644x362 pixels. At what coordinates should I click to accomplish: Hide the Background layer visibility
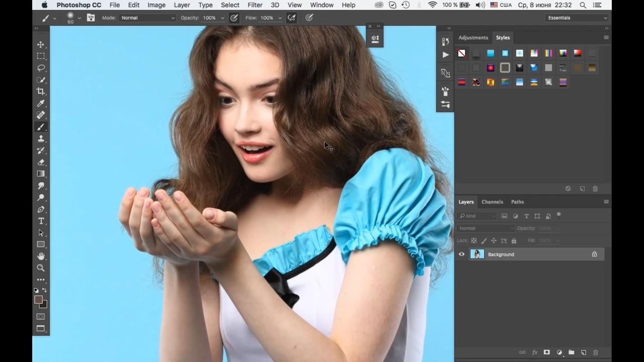pos(461,254)
